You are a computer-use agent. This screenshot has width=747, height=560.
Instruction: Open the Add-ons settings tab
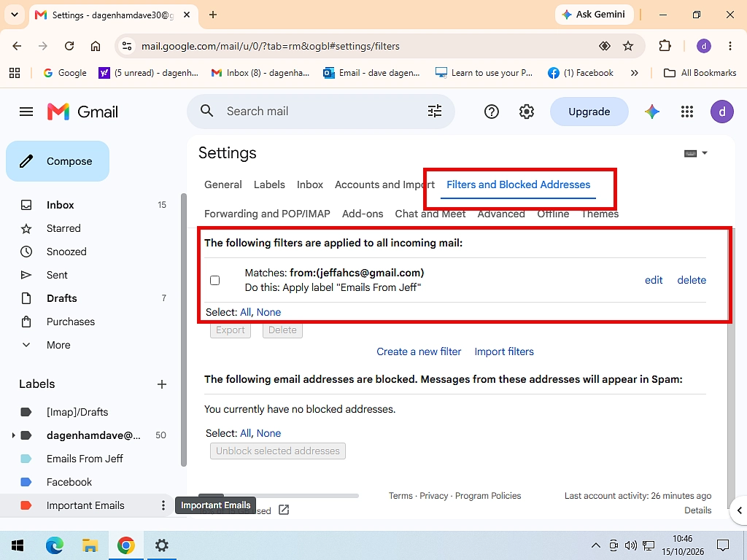click(x=363, y=214)
